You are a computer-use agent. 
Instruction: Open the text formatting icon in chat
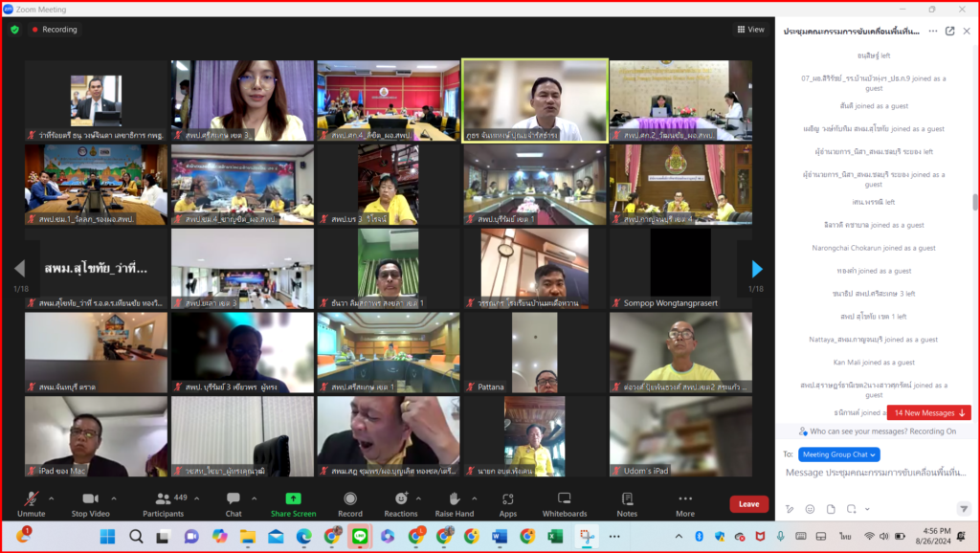click(x=790, y=509)
